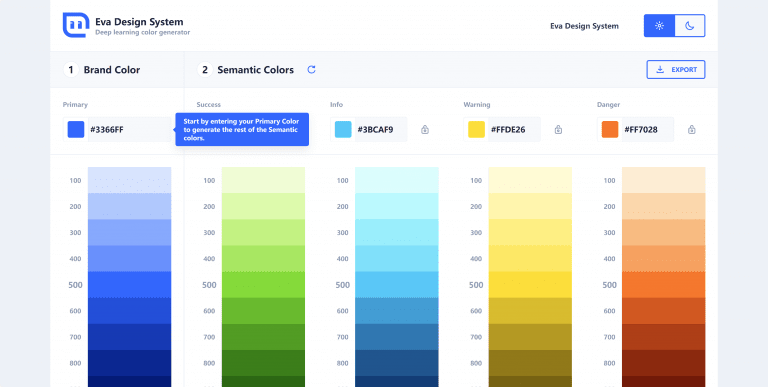Click the Primary color hex input #3366FF

tap(129, 130)
